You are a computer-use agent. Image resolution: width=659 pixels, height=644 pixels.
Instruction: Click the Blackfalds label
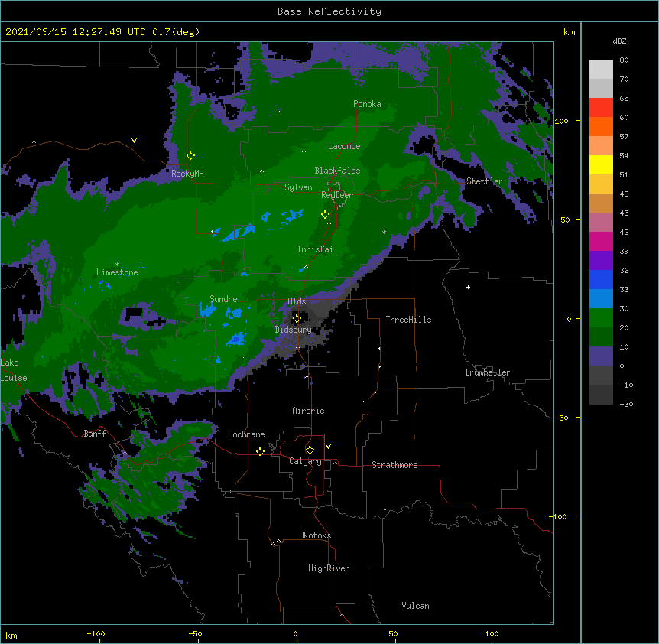coord(337,171)
